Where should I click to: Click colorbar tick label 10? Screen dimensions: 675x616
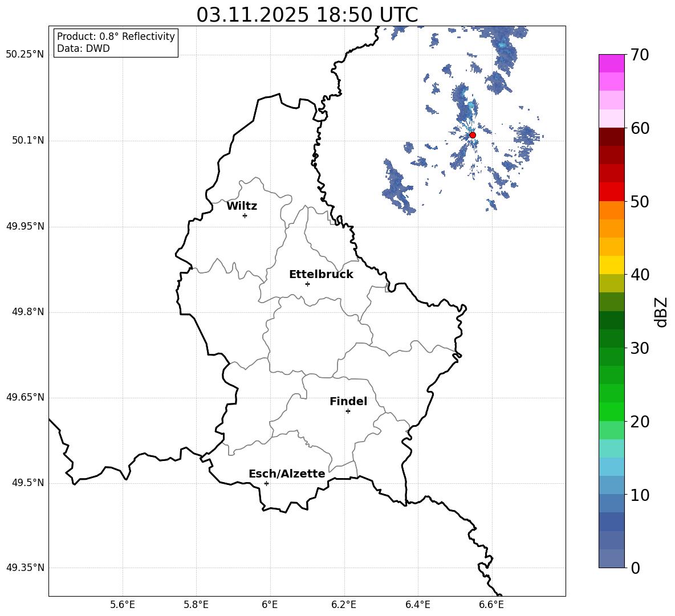(640, 495)
